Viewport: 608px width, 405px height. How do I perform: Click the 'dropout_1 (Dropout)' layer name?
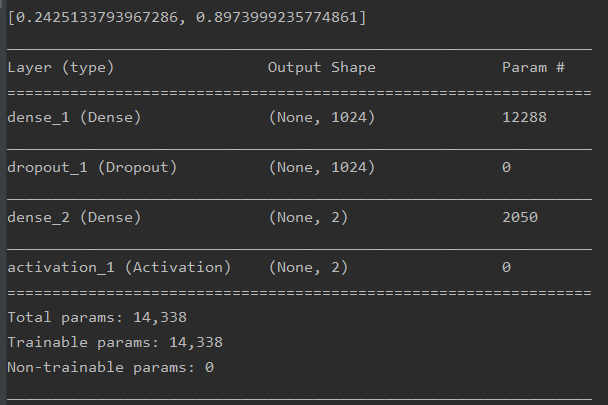pyautogui.click(x=92, y=168)
